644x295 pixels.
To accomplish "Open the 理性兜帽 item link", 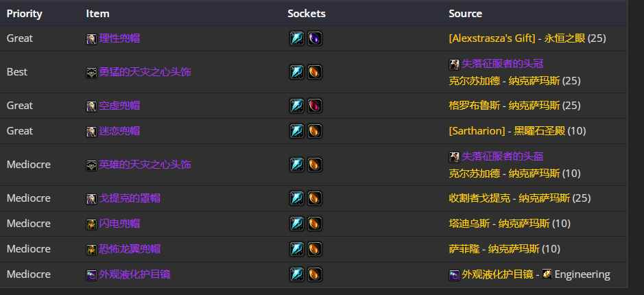I will pos(119,38).
